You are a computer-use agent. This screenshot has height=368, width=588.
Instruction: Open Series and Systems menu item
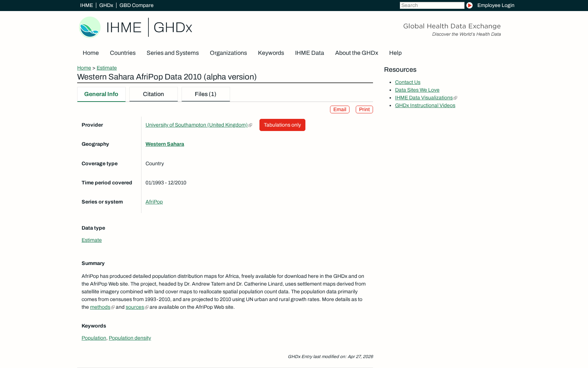(173, 53)
